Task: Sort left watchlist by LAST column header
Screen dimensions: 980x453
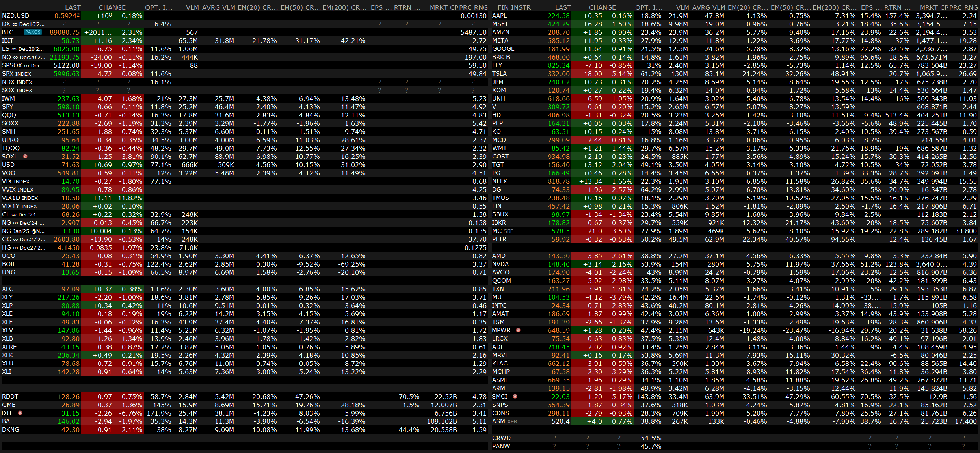Action: pos(73,7)
